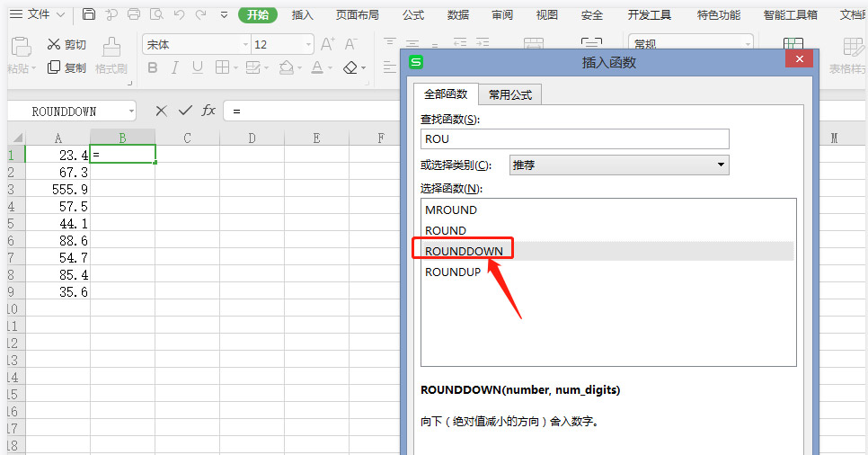Click the Print Preview icon
The height and width of the screenshot is (455, 868).
(156, 13)
